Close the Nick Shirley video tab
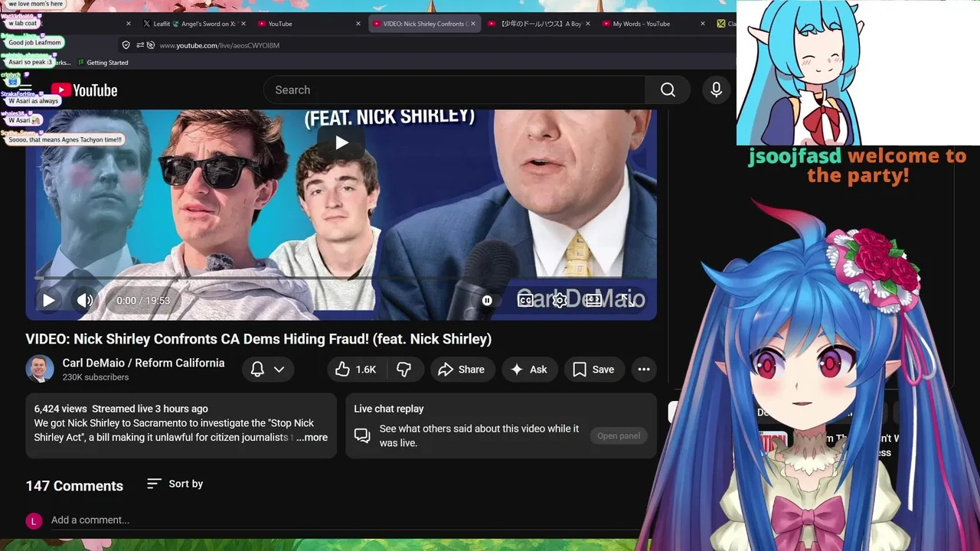Screen dimensions: 980x551 (x=473, y=24)
